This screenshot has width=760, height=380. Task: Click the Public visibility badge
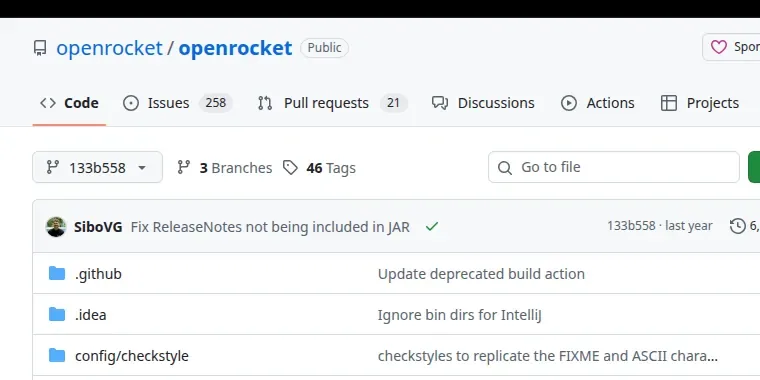pos(324,48)
